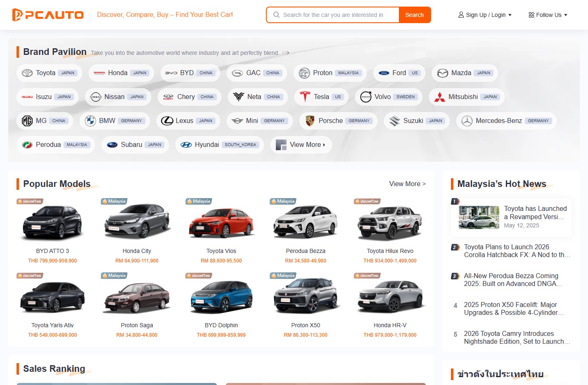Click the Mazda brand logo icon
Viewport: 588px width, 385px height.
[x=443, y=73]
